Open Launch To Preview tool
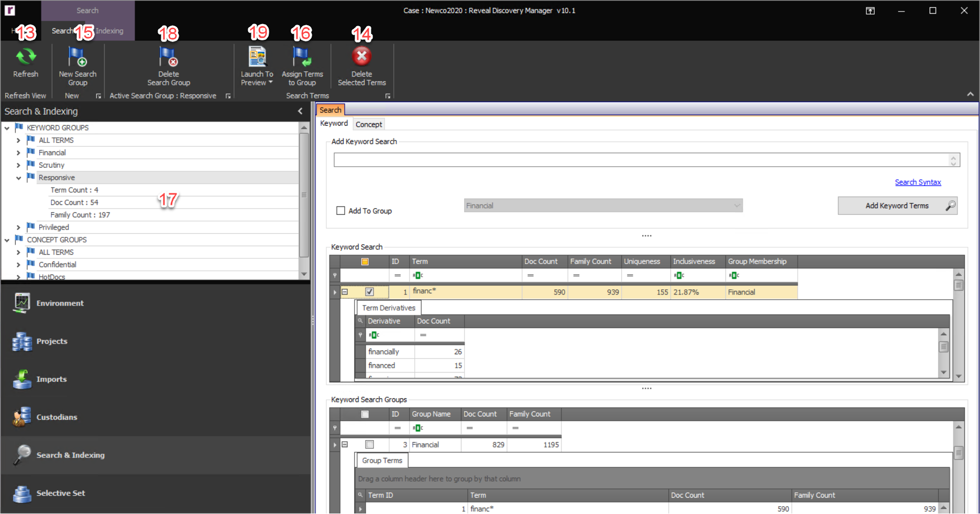 (257, 65)
